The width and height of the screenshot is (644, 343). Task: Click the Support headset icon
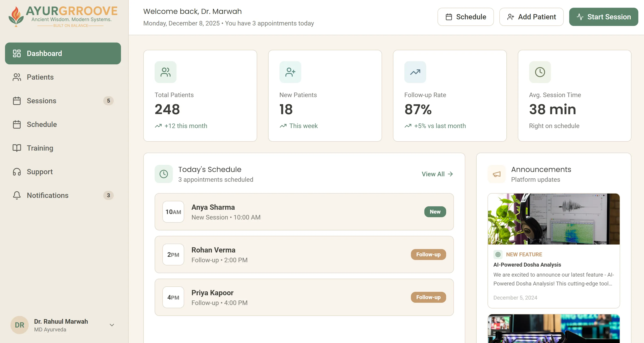(17, 172)
